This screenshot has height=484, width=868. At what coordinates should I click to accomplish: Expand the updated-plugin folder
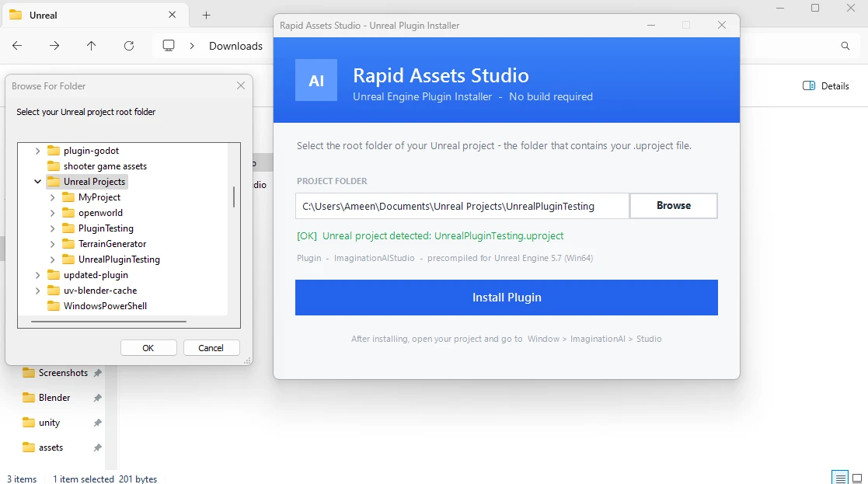pos(37,274)
